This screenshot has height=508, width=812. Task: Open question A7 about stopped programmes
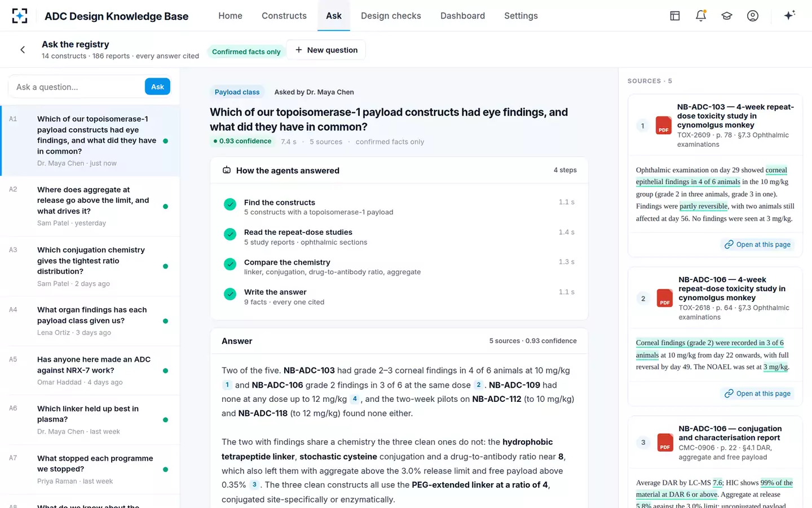90,469
